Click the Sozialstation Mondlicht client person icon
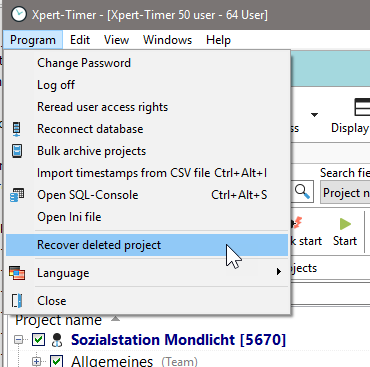This screenshot has height=367, width=370. [57, 340]
